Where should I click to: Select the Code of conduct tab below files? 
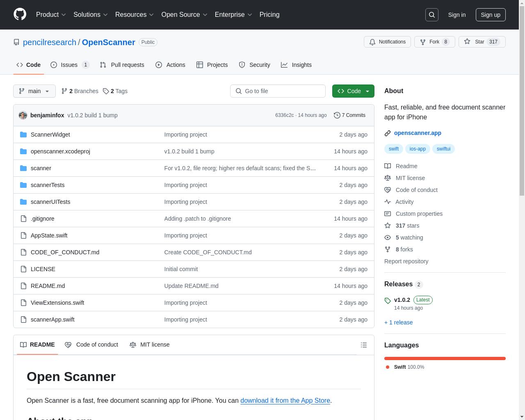pos(91,345)
